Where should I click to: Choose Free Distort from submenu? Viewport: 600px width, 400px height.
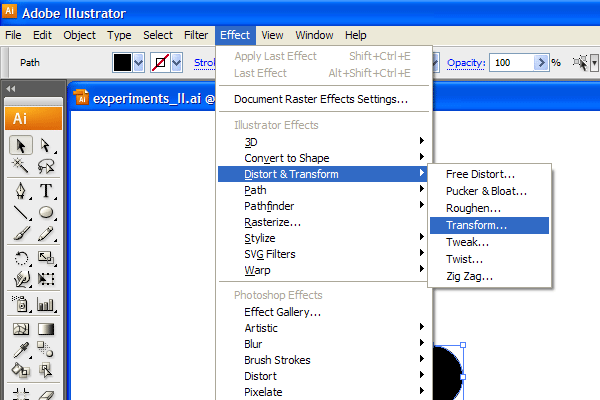tap(489, 174)
